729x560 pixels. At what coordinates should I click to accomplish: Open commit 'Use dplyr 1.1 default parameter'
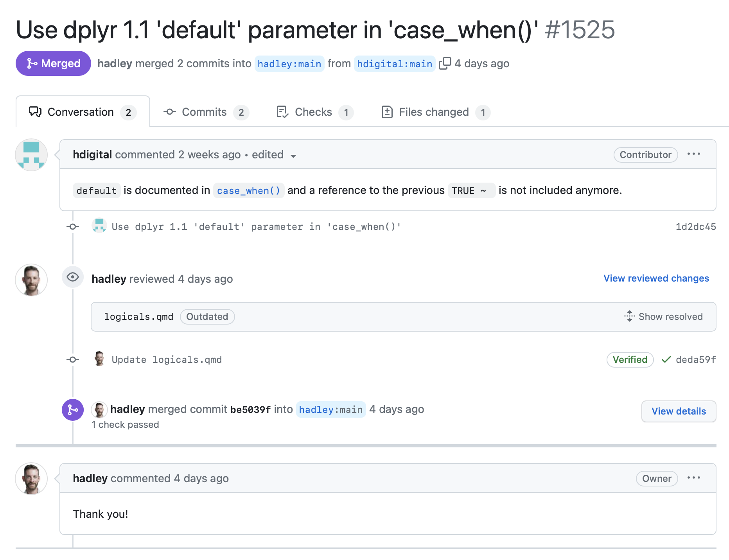click(x=256, y=227)
